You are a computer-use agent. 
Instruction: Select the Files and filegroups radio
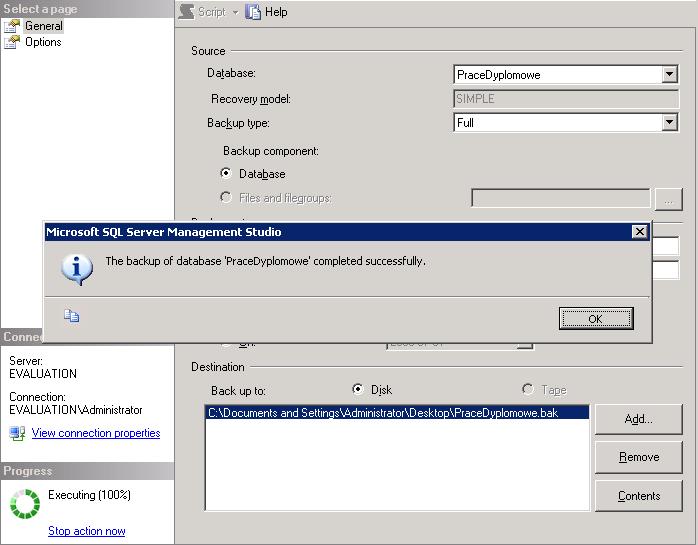(226, 197)
